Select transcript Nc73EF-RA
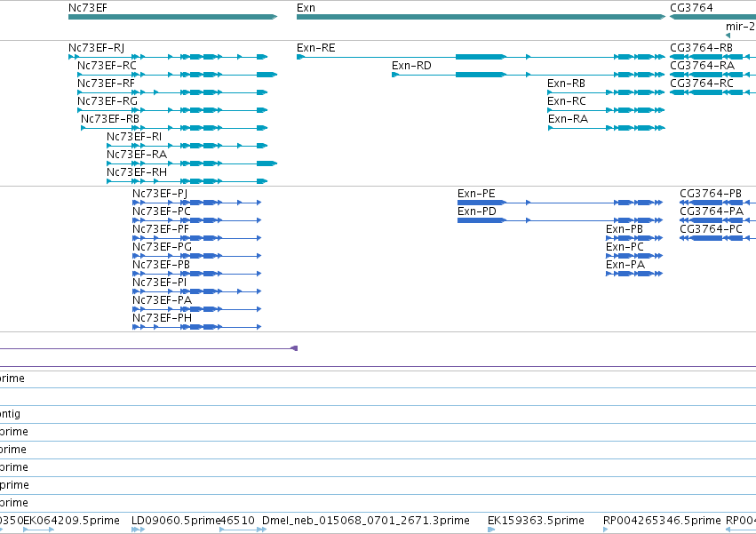756x534 pixels. pos(192,163)
